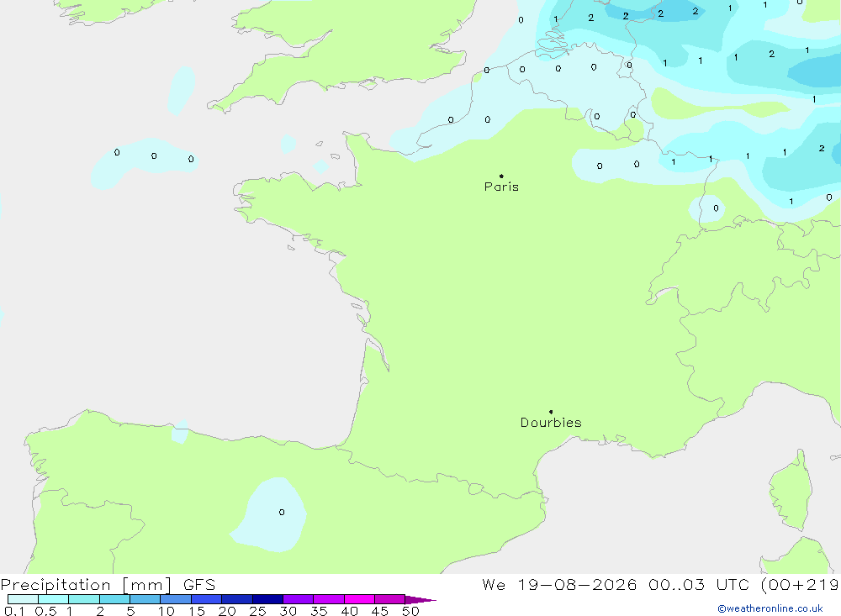Click the legend arrow tip above 50
841x616 pixels.
pos(421,599)
